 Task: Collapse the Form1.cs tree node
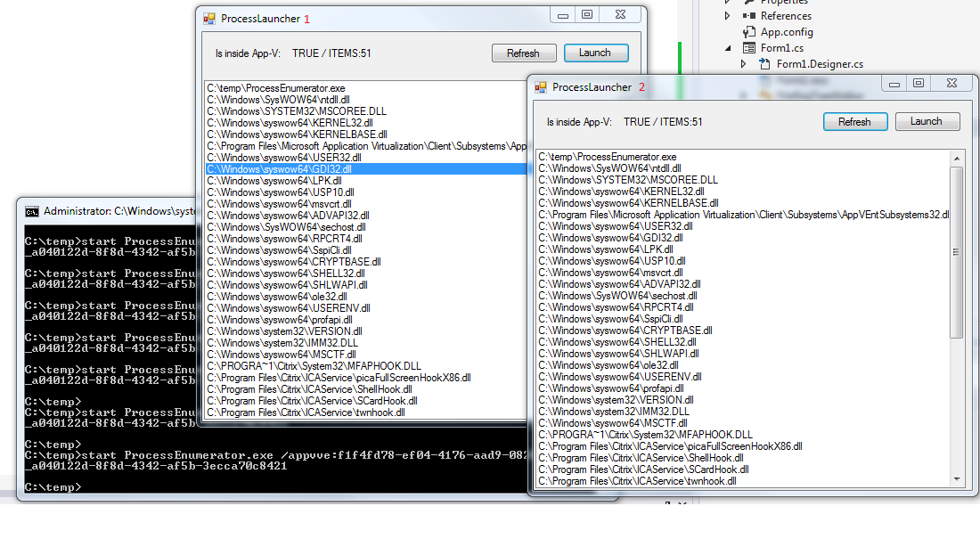click(728, 48)
